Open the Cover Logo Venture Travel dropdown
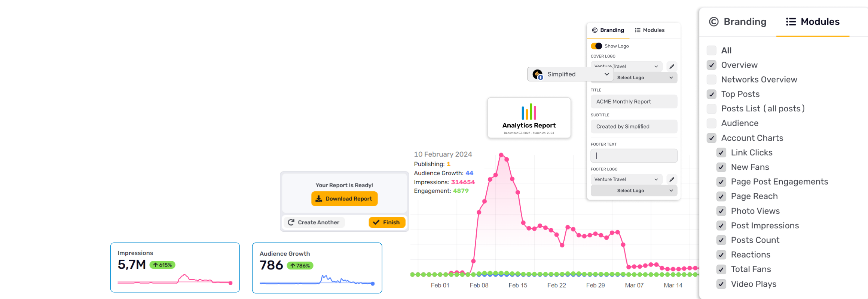 click(x=626, y=67)
